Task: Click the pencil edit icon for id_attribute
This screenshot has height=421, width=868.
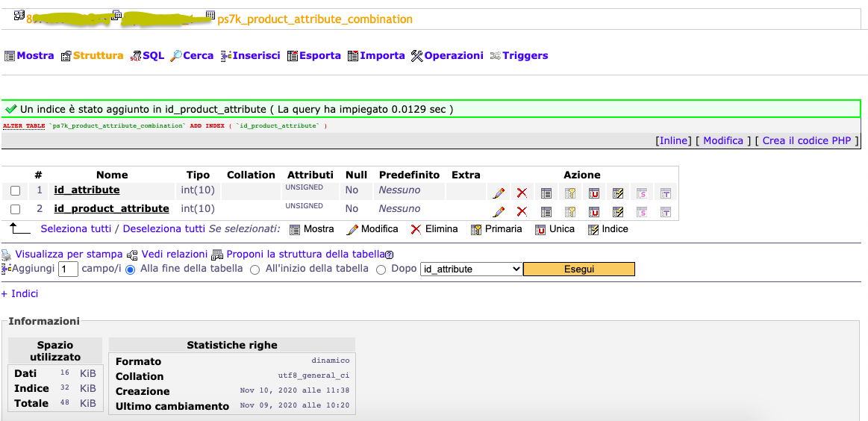Action: tap(499, 193)
